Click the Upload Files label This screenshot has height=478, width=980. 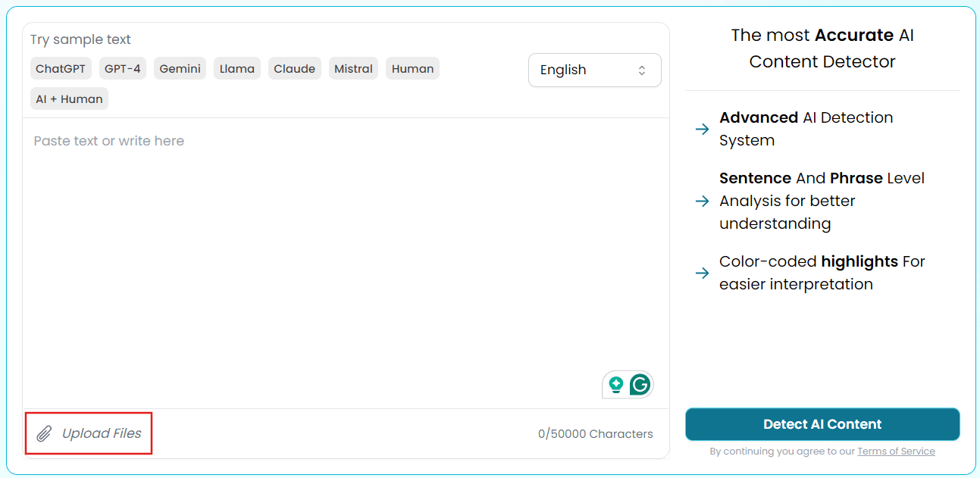[x=102, y=433]
